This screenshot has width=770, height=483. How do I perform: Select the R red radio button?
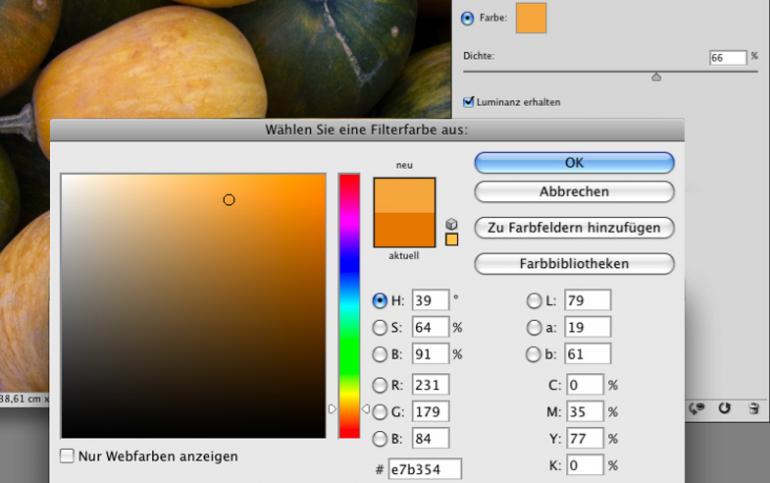point(380,385)
